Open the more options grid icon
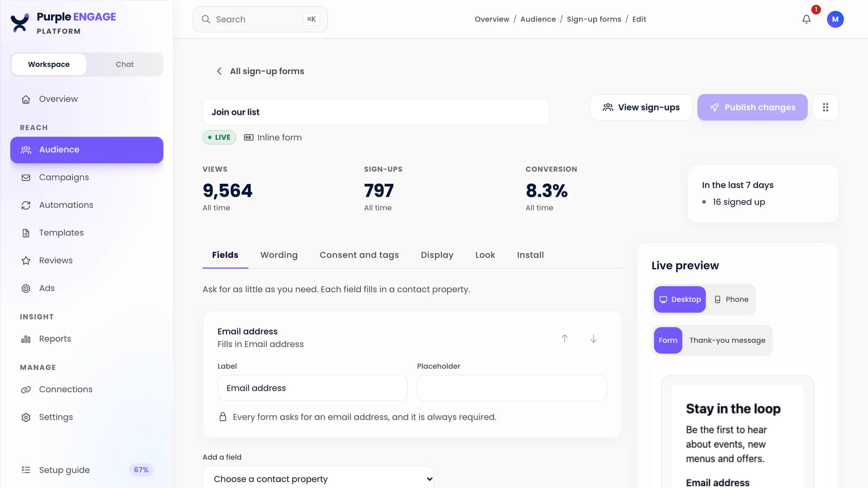 coord(826,108)
